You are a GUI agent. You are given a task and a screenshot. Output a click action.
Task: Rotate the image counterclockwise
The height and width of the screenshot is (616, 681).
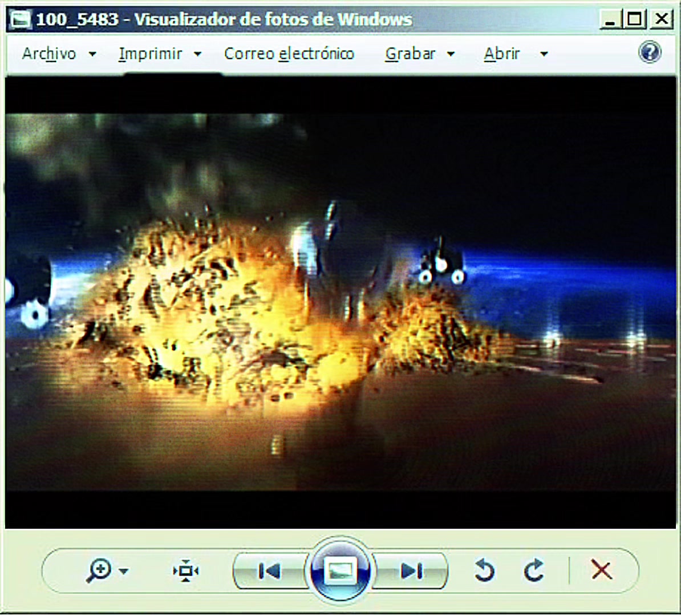coord(484,570)
